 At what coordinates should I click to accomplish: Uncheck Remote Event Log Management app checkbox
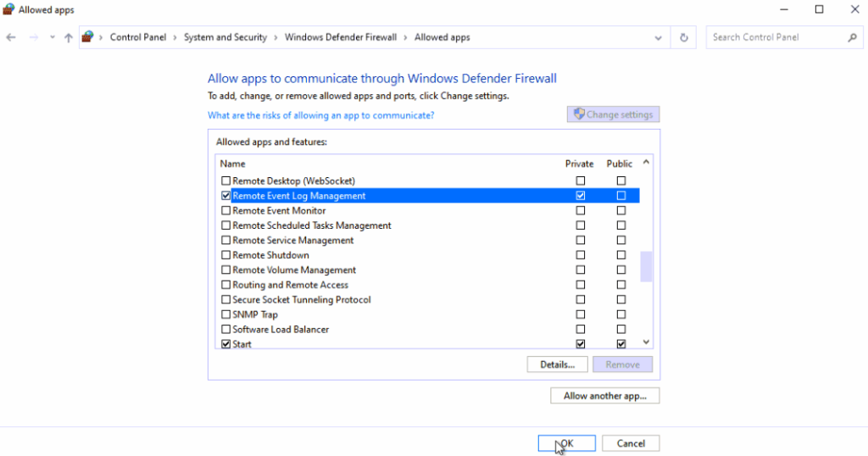(x=225, y=196)
